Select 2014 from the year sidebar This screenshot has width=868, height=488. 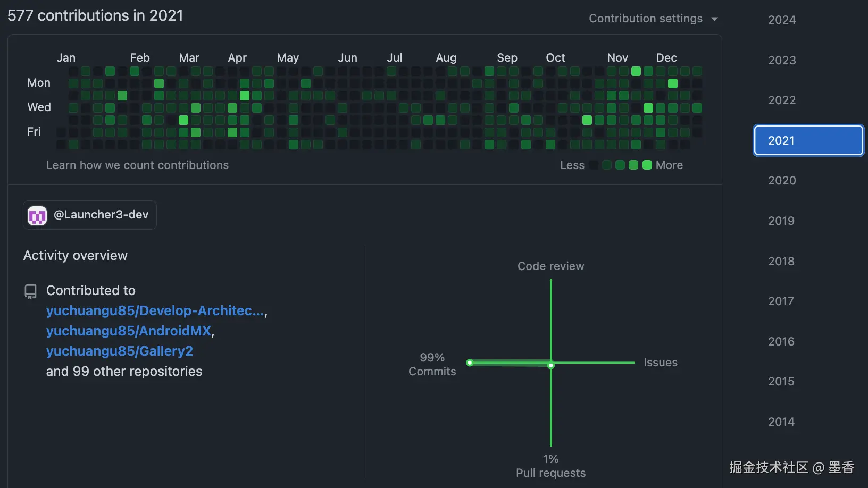click(781, 421)
